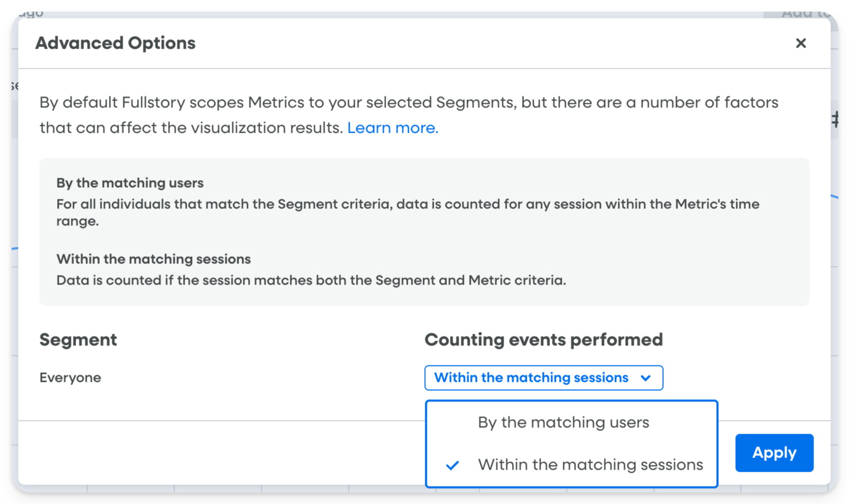850x504 pixels.
Task: Click the blue checkmark in dropdown list
Action: pyautogui.click(x=452, y=465)
